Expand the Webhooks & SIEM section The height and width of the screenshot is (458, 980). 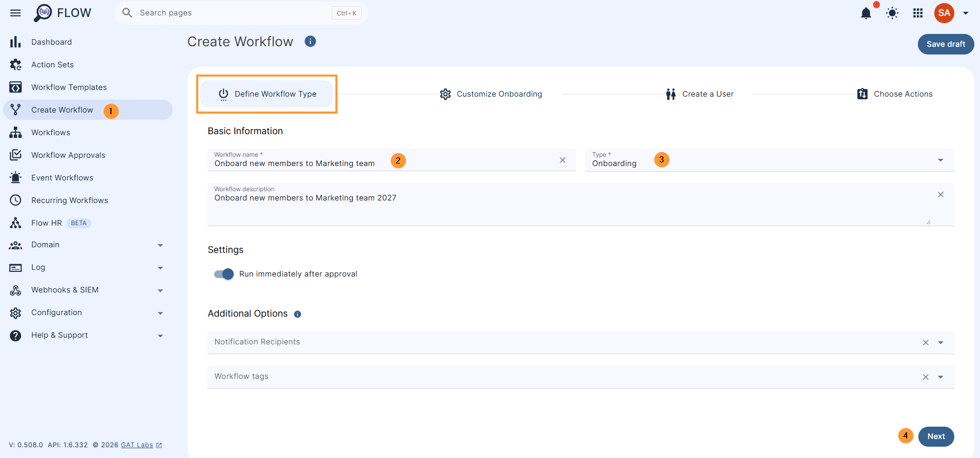(160, 290)
